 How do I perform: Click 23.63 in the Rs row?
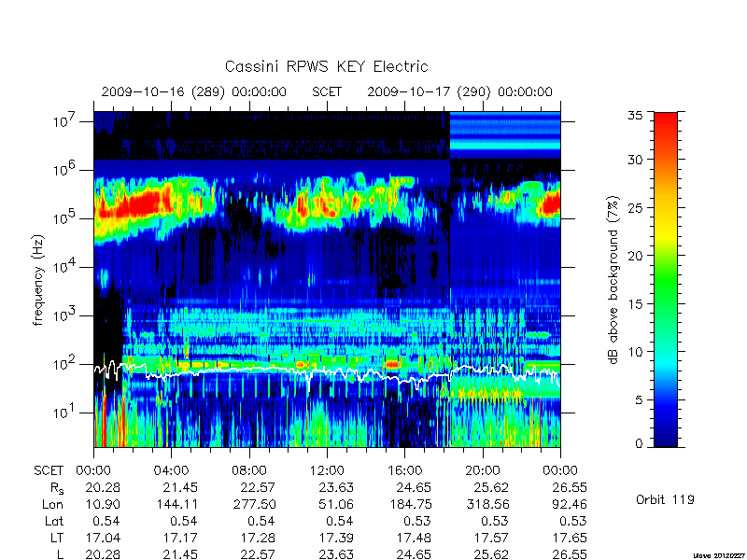[336, 487]
